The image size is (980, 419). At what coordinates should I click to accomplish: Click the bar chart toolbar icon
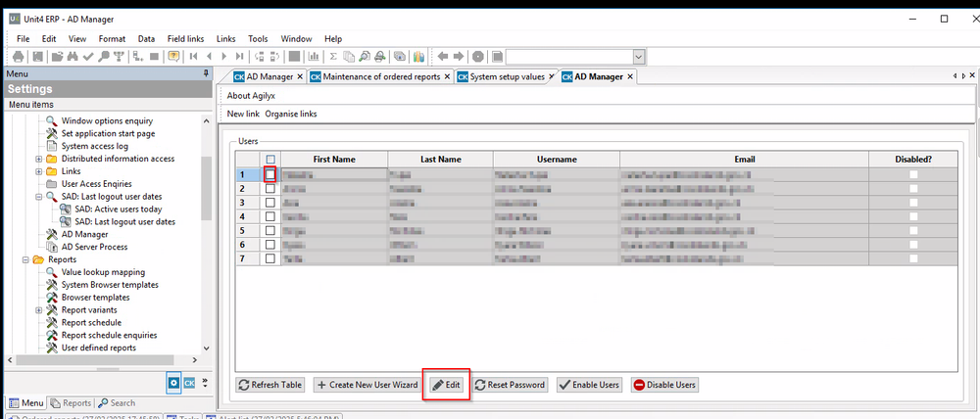(x=316, y=57)
